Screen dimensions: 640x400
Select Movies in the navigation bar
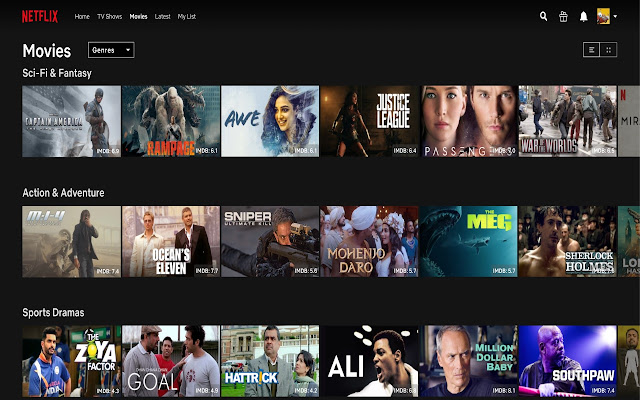pyautogui.click(x=138, y=16)
